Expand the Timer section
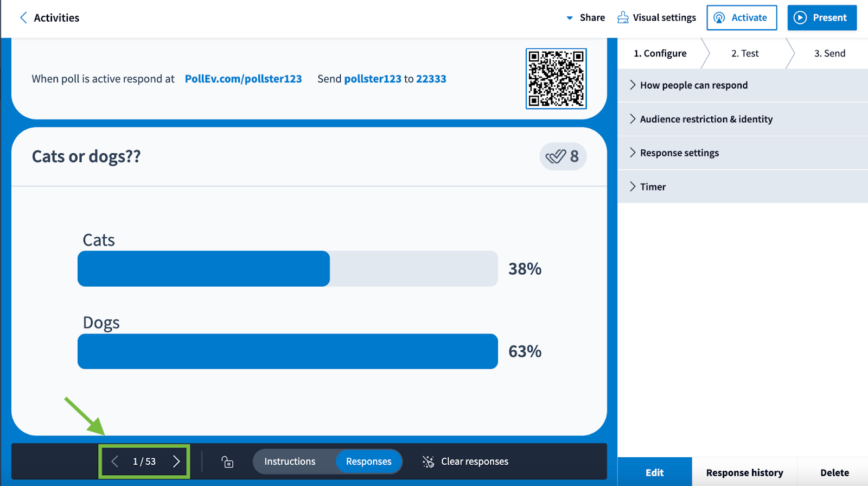868x486 pixels. 743,186
